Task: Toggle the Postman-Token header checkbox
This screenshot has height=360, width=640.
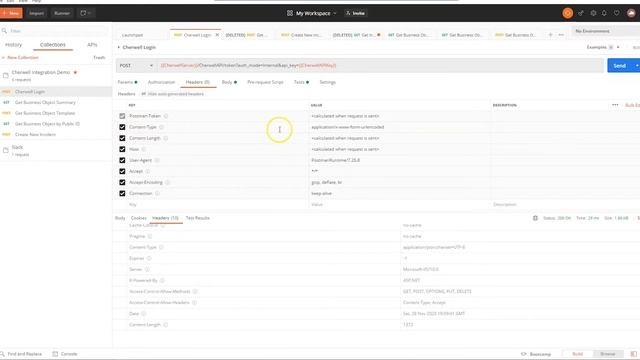Action: 122,116
